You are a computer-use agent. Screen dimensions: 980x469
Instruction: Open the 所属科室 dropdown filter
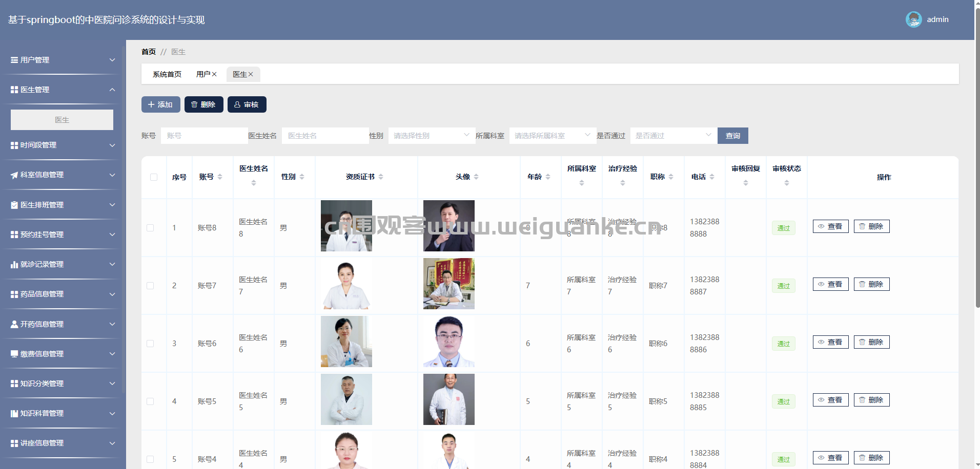tap(552, 136)
